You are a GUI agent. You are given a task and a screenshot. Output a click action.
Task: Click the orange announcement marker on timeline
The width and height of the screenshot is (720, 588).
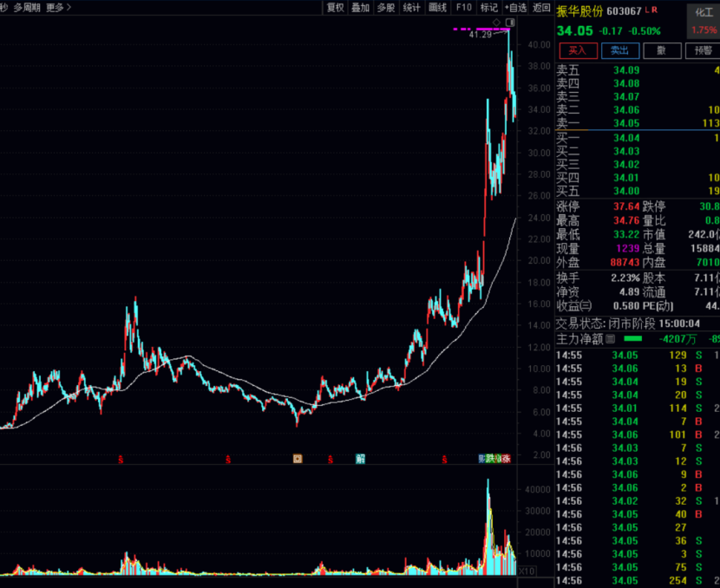(298, 458)
